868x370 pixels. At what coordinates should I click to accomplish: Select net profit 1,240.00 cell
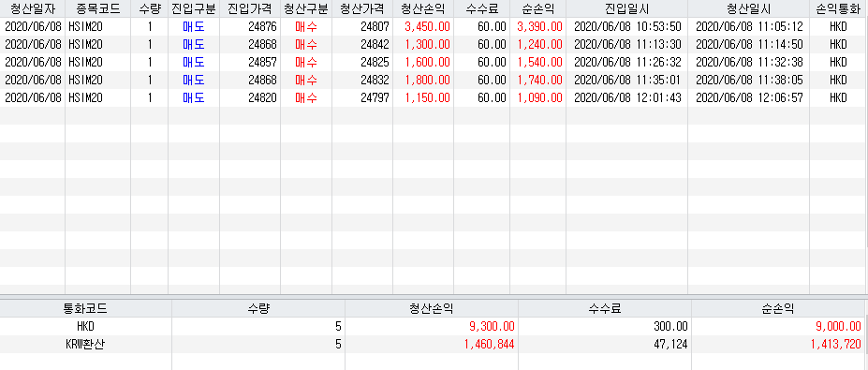click(538, 44)
